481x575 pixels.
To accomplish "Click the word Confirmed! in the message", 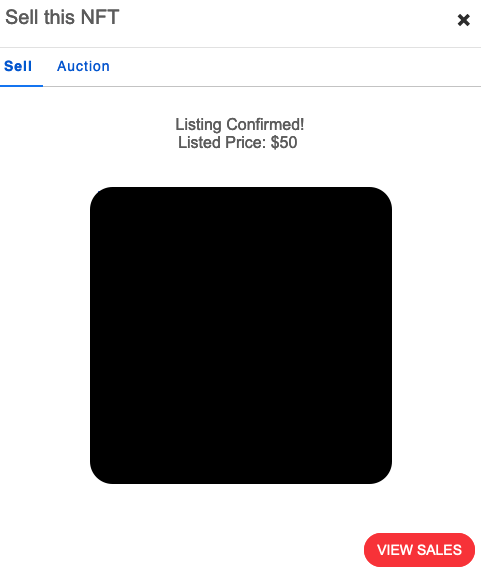I will (x=265, y=125).
